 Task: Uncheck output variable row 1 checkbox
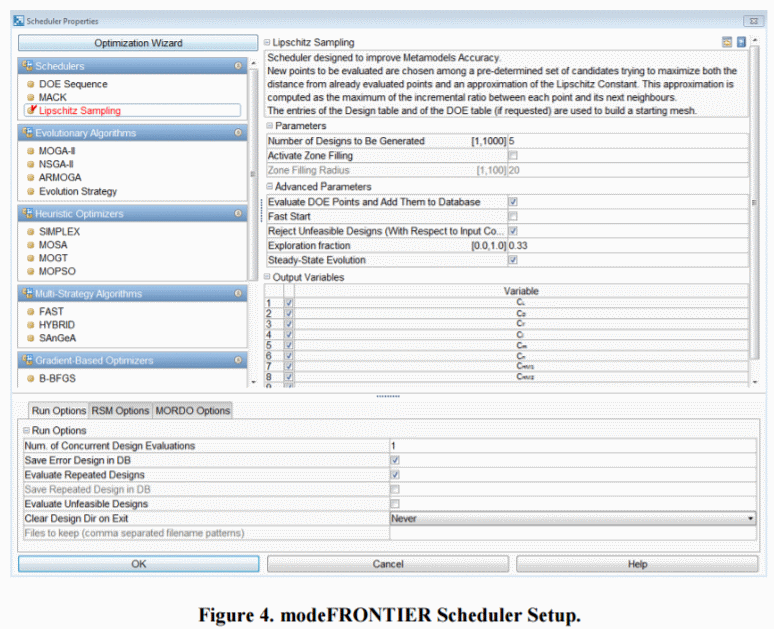pos(289,303)
